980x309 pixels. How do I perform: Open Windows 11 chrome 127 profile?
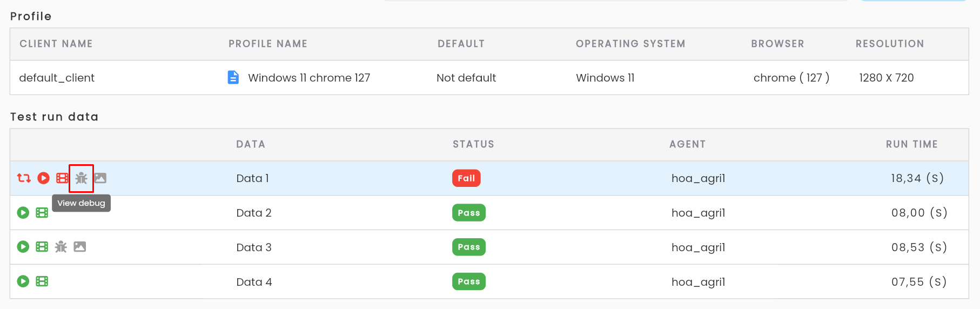click(x=309, y=78)
